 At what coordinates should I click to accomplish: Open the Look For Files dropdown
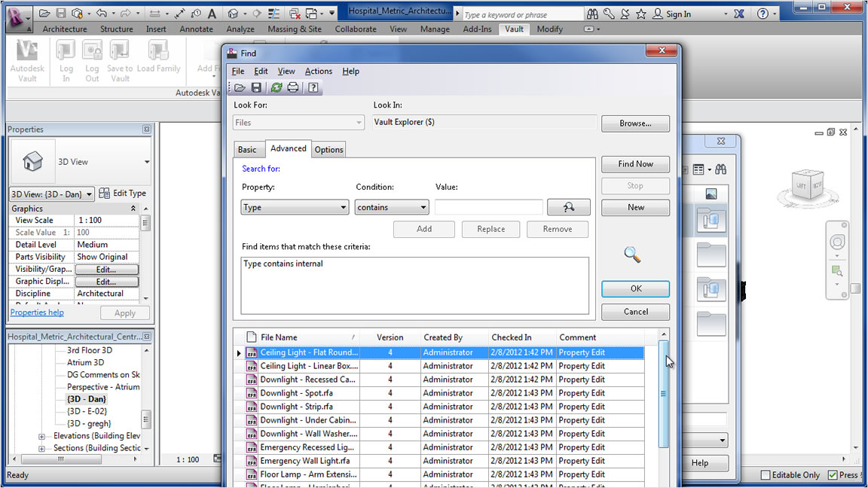click(x=298, y=122)
